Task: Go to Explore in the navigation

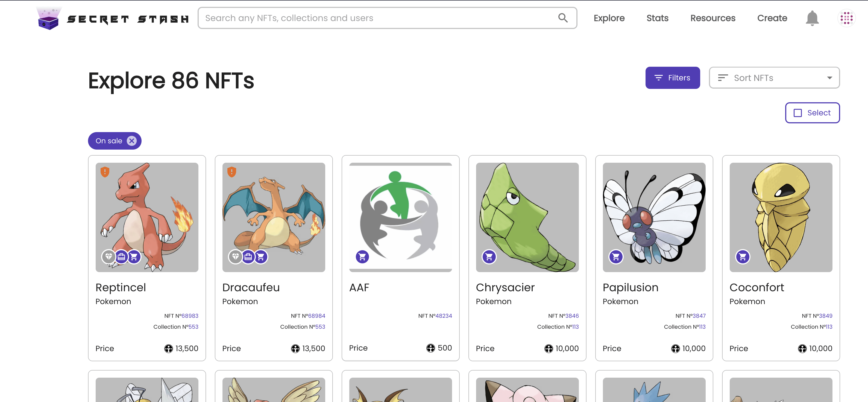Action: pos(609,18)
